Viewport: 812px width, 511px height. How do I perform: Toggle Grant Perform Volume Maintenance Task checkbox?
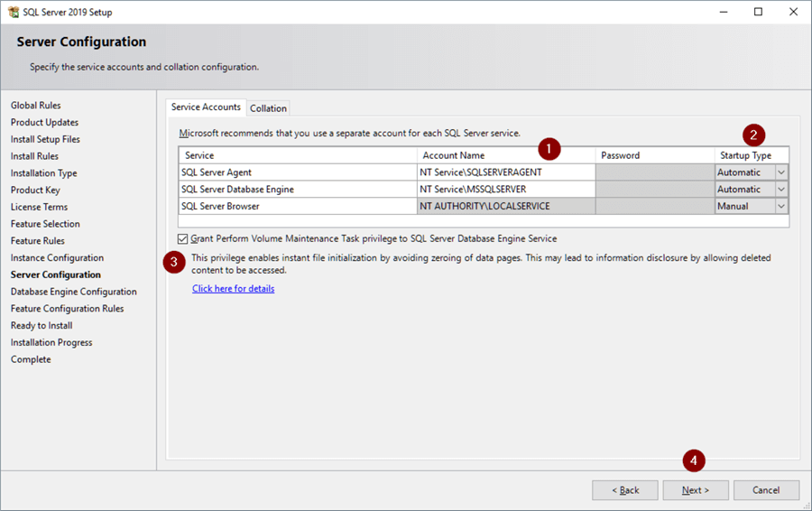(x=182, y=239)
